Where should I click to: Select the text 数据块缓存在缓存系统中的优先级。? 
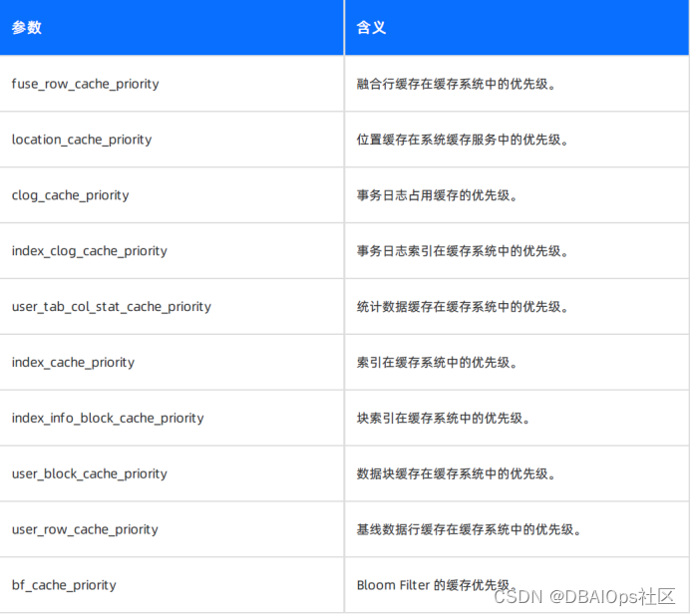[457, 473]
